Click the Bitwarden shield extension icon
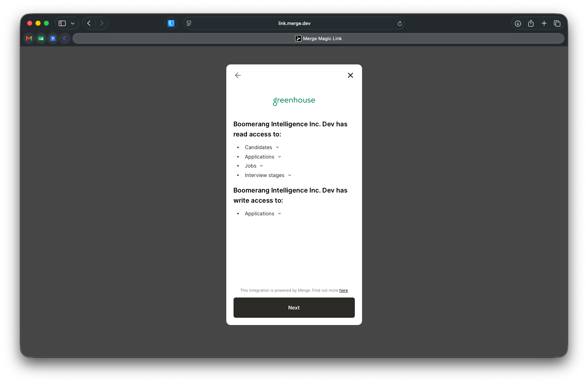This screenshot has height=384, width=588. (171, 24)
